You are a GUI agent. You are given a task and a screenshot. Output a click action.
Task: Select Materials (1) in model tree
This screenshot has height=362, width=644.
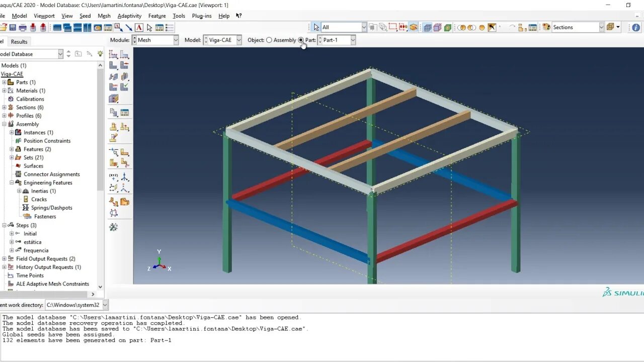click(x=30, y=90)
